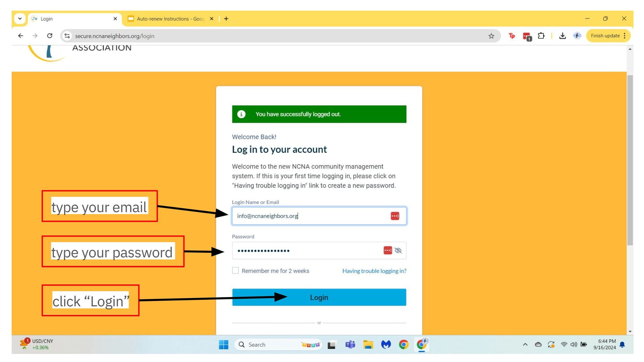644x362 pixels.
Task: Open the red Tp extension icon
Action: click(512, 36)
